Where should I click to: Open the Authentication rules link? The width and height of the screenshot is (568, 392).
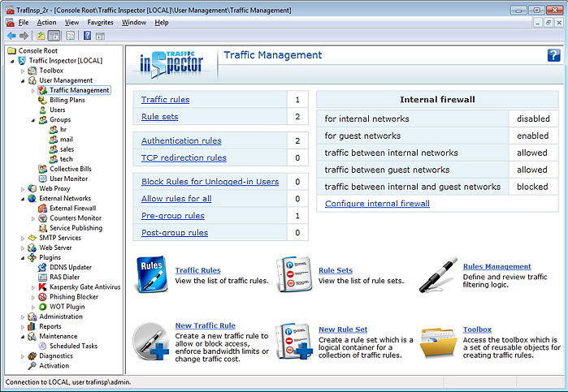(181, 140)
